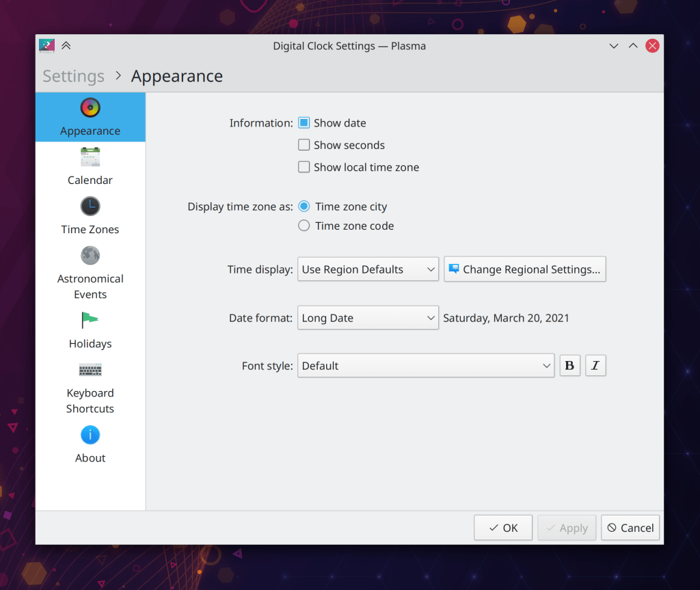Select the Time Zones clock icon
Screen dimensions: 700x590
tap(90, 206)
